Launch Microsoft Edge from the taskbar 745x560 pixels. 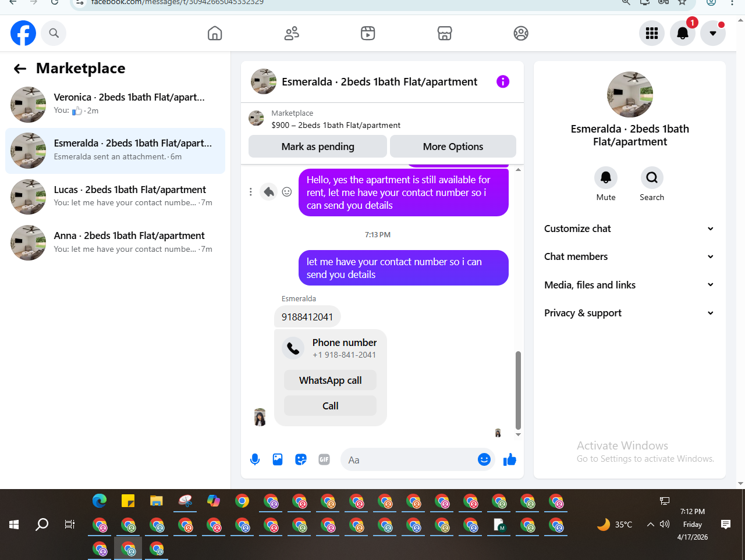tap(100, 501)
